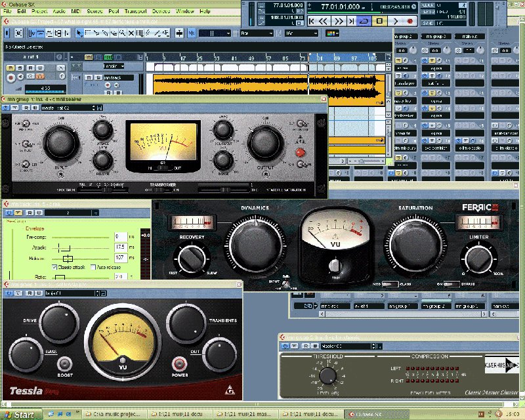Close the Tessla Pro plugin window
The image size is (525, 420).
point(239,284)
